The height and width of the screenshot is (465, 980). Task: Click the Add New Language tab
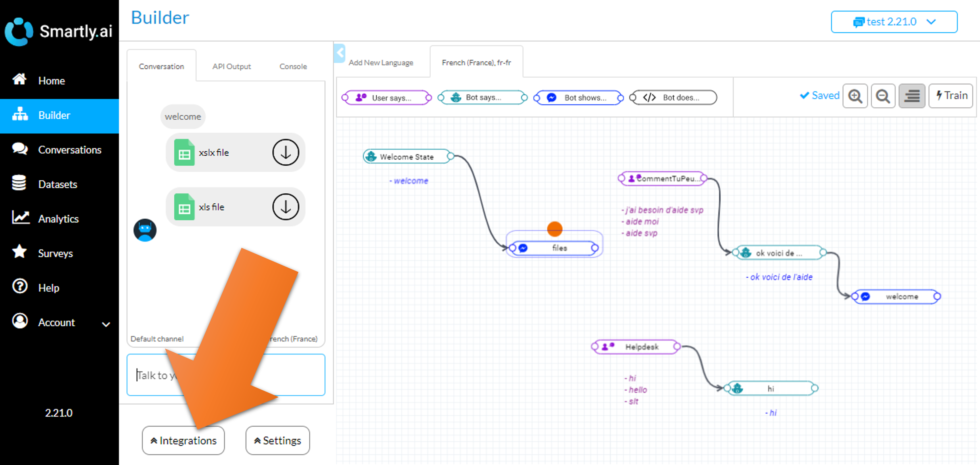(x=380, y=63)
